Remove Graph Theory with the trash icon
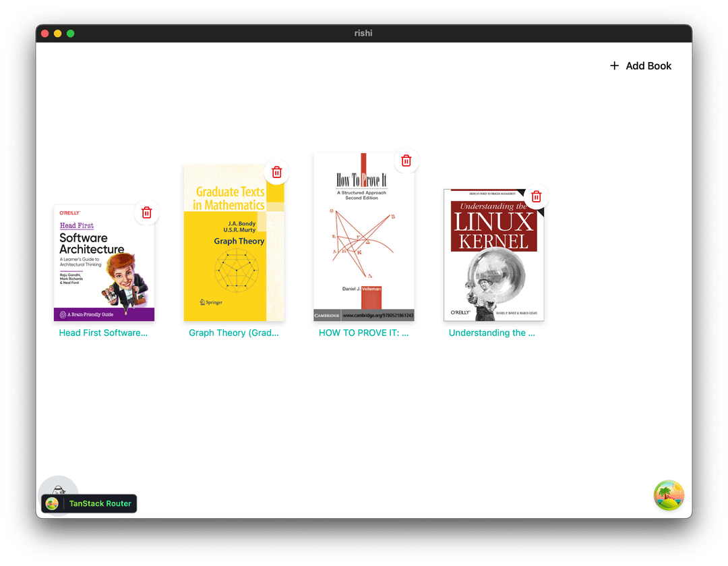The height and width of the screenshot is (566, 728). point(276,172)
